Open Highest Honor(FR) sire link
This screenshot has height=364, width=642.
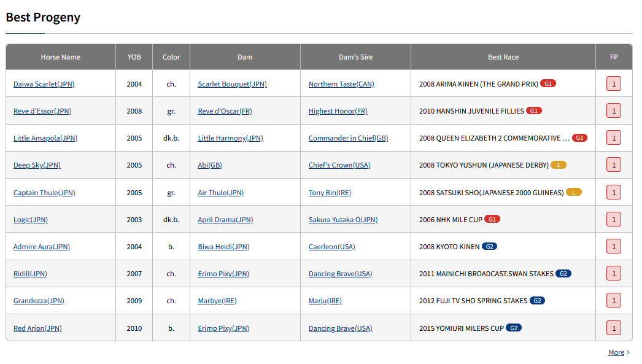click(338, 111)
